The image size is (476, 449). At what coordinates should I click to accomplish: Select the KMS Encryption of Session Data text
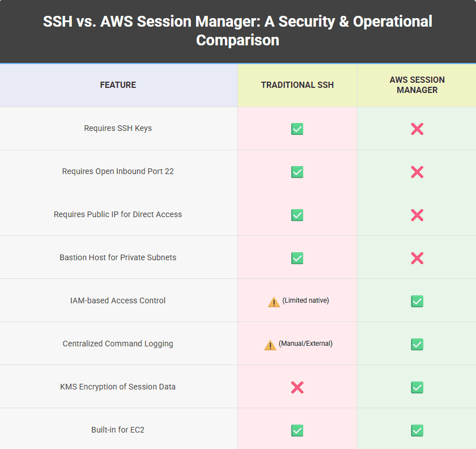coord(118,387)
